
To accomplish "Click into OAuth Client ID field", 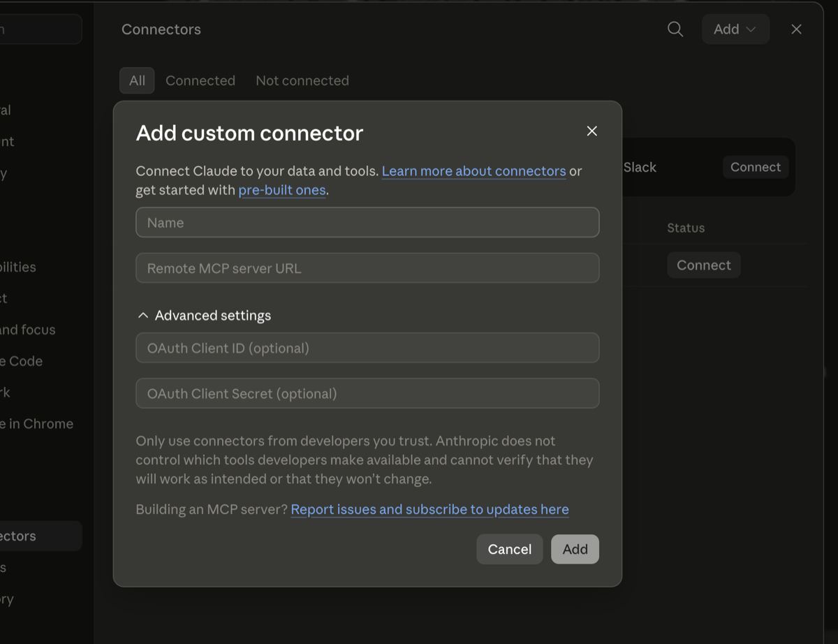I will pos(367,348).
